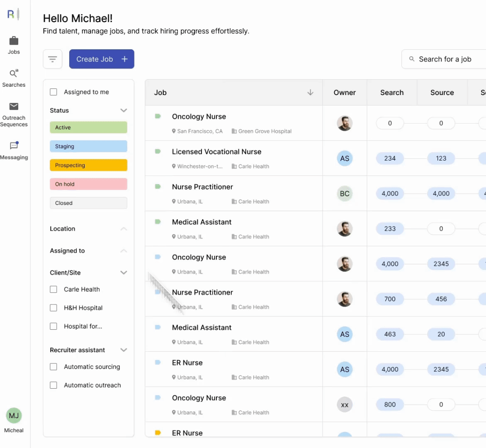Select the Searches icon in sidebar
This screenshot has width=486, height=448.
14,77
